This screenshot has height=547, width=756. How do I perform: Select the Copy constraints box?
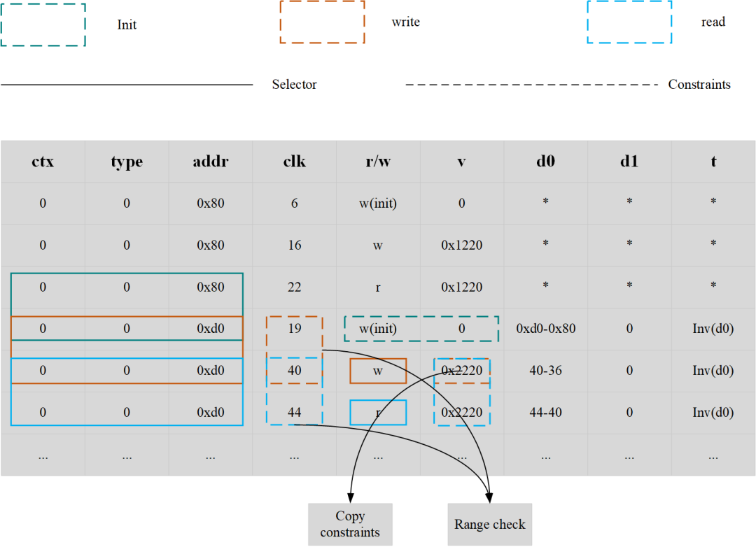click(350, 525)
